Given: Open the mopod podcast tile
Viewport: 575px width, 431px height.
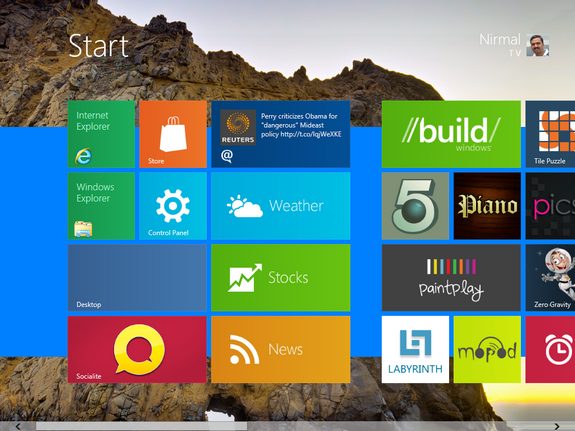Looking at the screenshot, I should (487, 349).
